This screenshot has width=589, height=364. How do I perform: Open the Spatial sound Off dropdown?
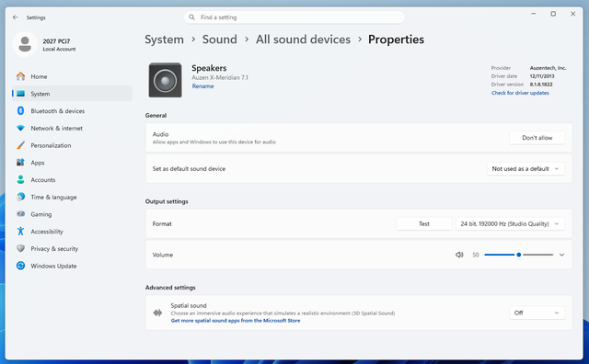[x=537, y=313]
